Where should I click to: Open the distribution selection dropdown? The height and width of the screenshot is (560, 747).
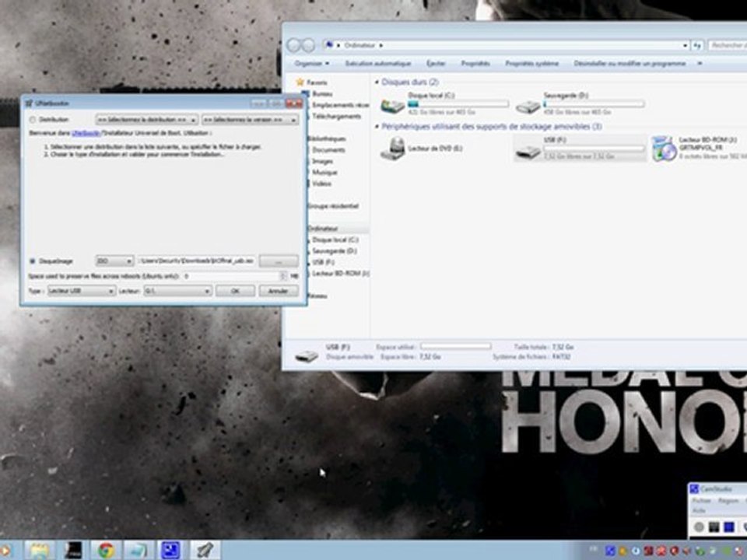(x=146, y=120)
